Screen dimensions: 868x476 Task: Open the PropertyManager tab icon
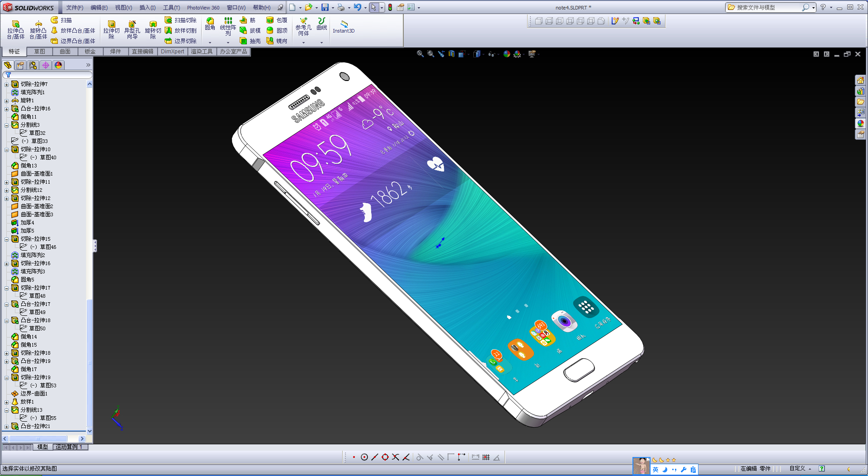20,65
